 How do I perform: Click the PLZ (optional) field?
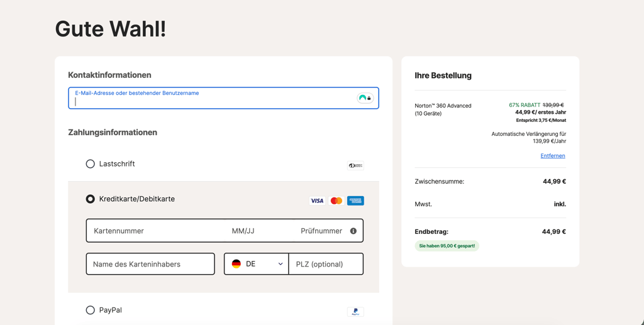click(x=326, y=264)
